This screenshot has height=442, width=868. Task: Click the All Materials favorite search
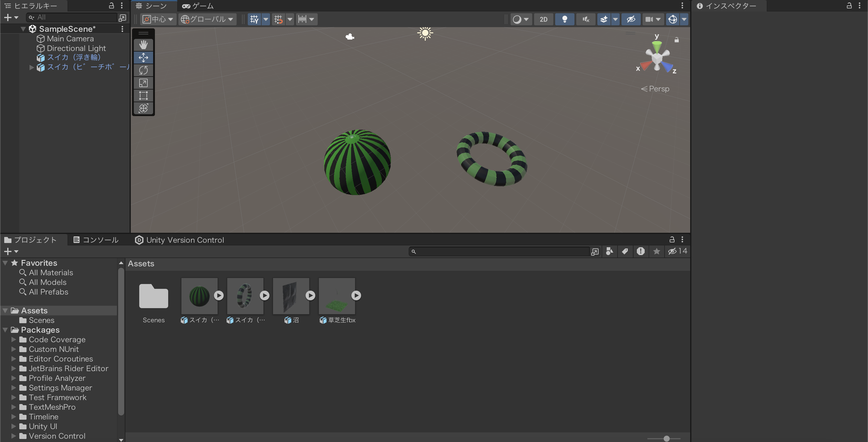point(51,273)
